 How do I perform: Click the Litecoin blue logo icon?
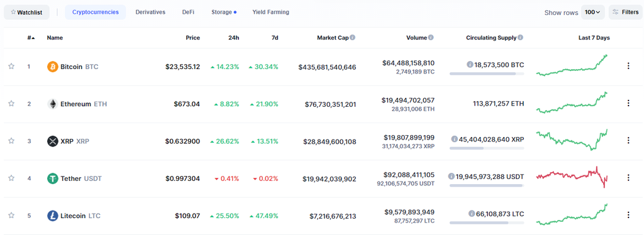click(x=53, y=216)
